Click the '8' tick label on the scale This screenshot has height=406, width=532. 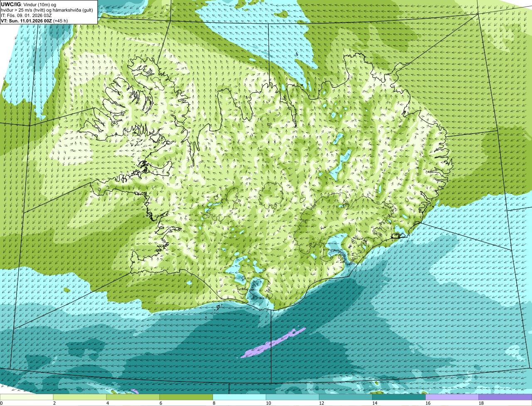coord(214,403)
